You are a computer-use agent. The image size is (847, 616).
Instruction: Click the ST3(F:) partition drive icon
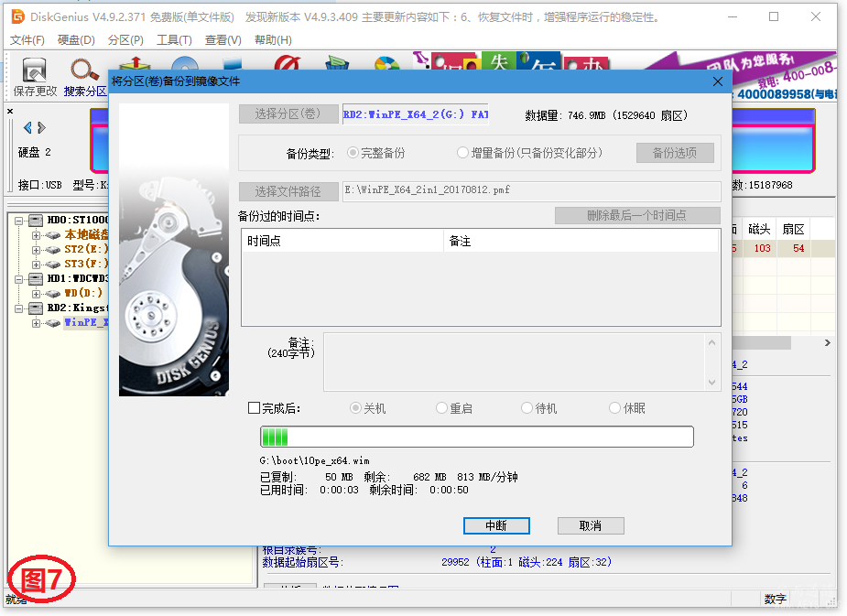pos(52,264)
